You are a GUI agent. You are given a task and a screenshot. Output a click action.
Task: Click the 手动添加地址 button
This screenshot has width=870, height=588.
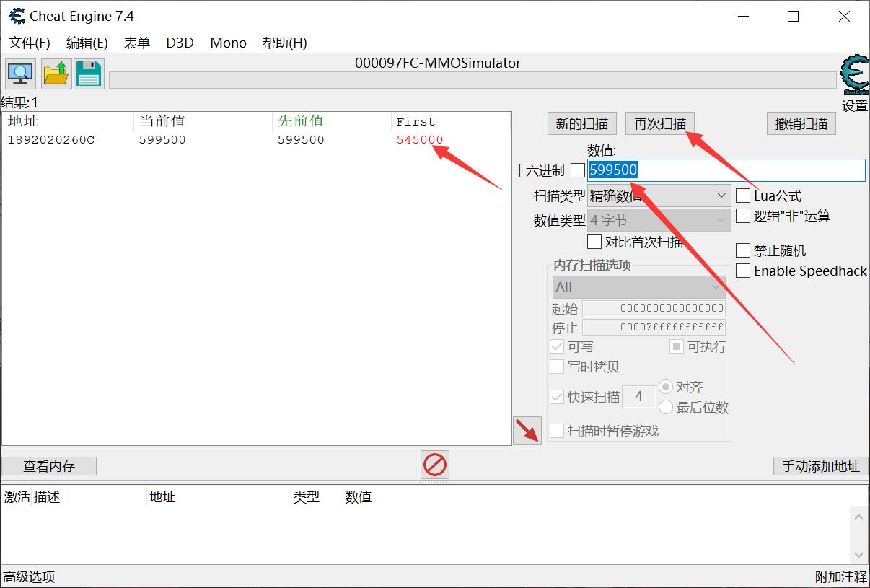[821, 466]
